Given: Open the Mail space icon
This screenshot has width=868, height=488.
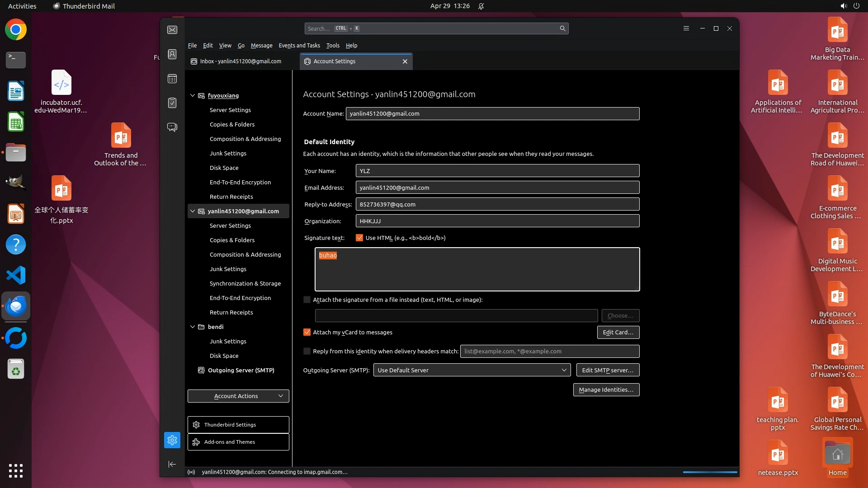Looking at the screenshot, I should pos(172,30).
